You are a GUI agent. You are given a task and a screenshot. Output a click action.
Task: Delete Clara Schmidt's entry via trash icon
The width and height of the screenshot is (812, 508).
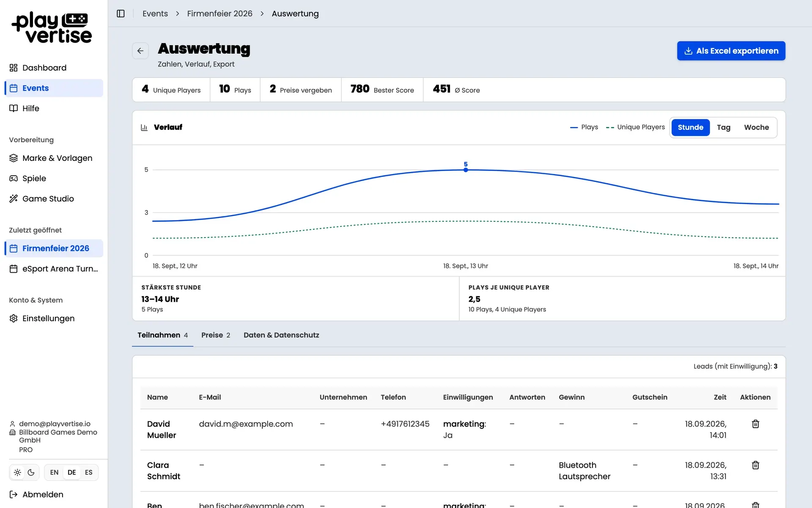(755, 465)
